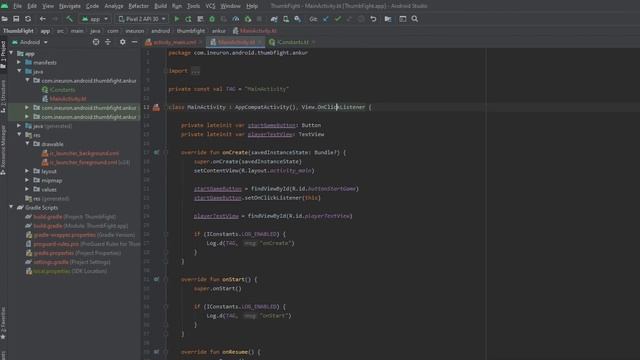Switch to the IConstants.kt editor tab

click(x=293, y=42)
